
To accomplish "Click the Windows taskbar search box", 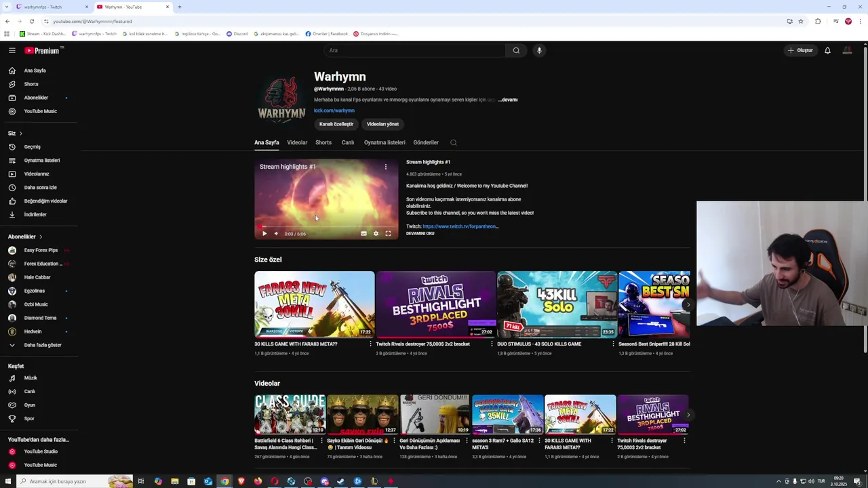I will (x=73, y=481).
